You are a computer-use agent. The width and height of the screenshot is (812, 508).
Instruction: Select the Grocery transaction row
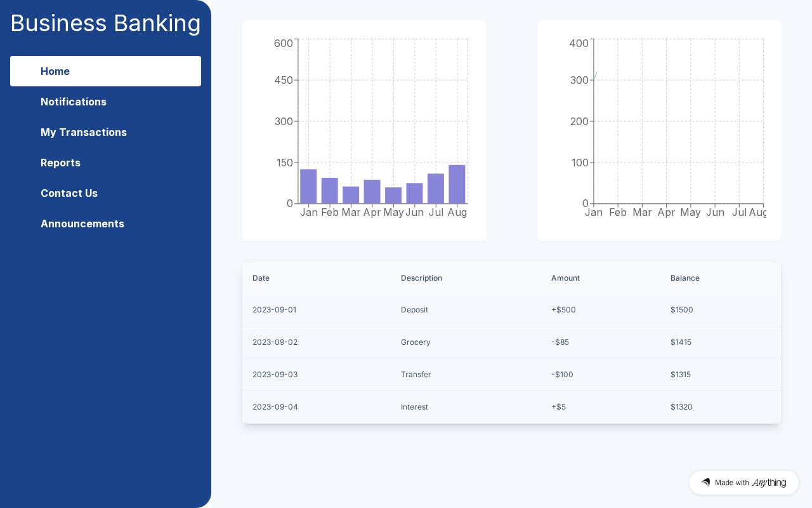pos(511,342)
